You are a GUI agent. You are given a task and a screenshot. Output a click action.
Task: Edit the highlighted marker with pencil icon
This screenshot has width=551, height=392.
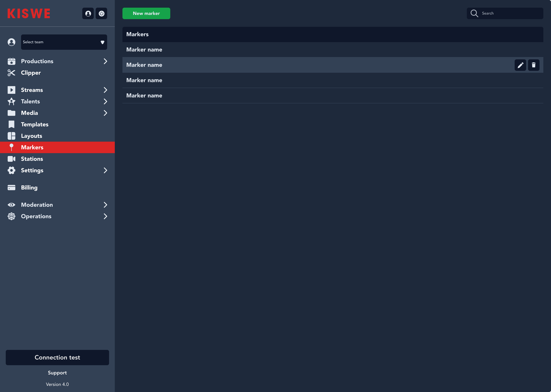520,65
